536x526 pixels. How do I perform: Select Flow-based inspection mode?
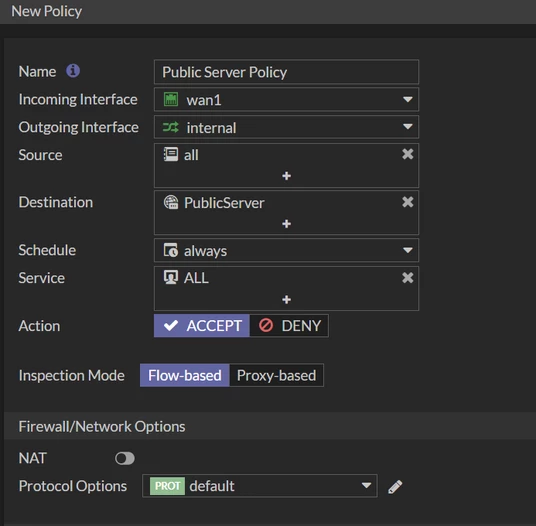[185, 376]
